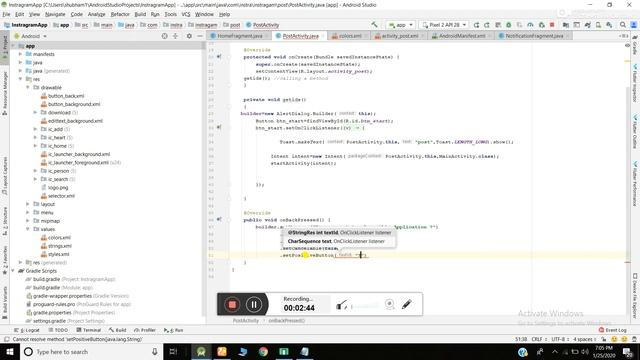Click the collapse-all icon in project panel

(x=176, y=36)
